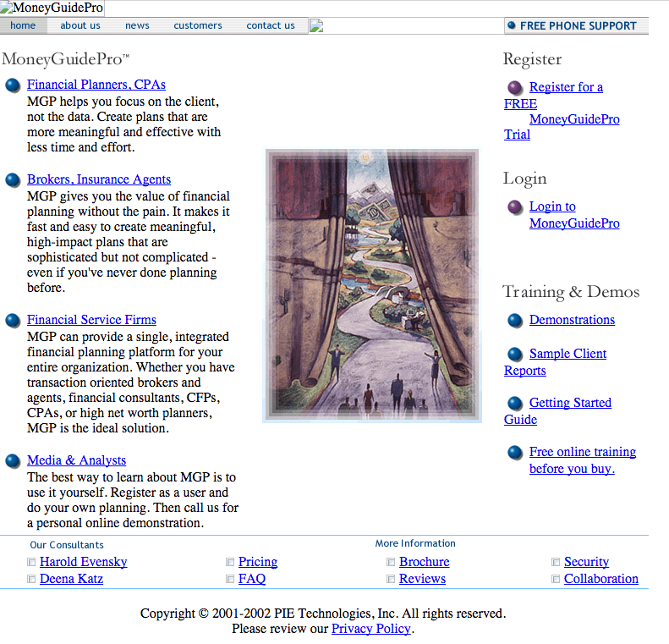Click the blue bullet beside Free online training
The height and width of the screenshot is (644, 669).
515,453
